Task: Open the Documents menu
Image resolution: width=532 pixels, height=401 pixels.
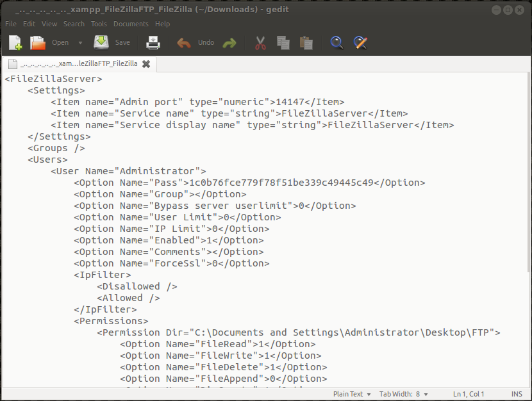Action: 131,24
